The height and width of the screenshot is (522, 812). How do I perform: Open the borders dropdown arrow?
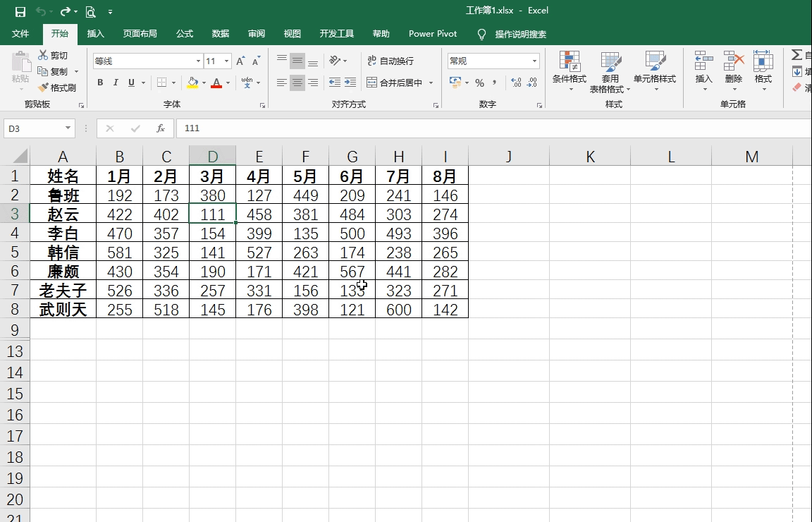pos(173,83)
